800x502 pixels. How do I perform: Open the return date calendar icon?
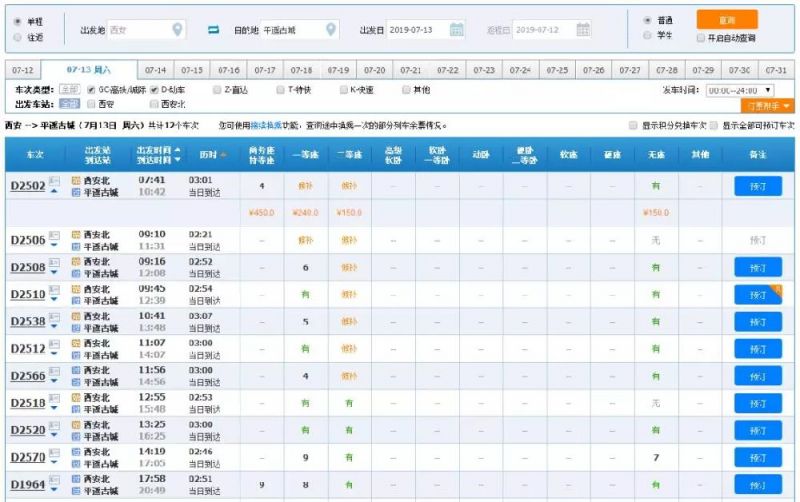(583, 30)
